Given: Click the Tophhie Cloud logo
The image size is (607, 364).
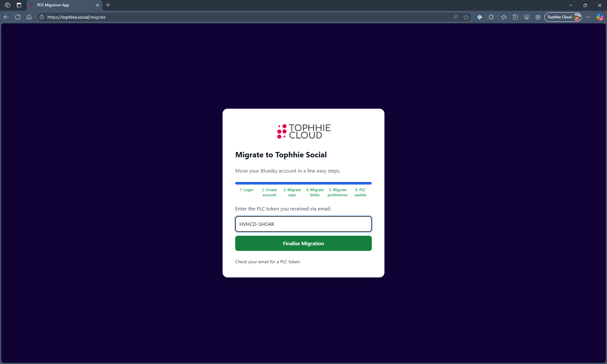Looking at the screenshot, I should pos(303,131).
